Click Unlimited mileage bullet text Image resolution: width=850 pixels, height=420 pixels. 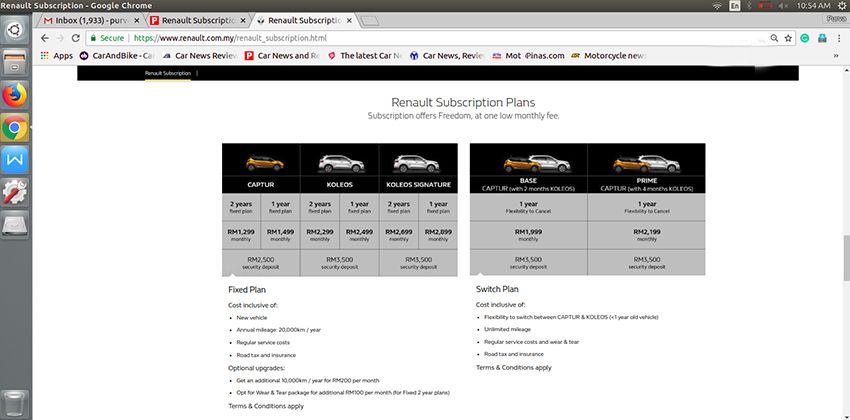click(x=507, y=329)
